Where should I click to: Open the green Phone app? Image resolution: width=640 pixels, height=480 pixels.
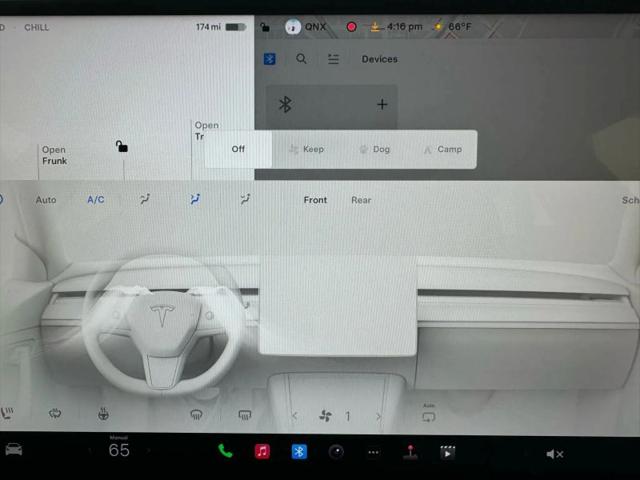pyautogui.click(x=225, y=451)
